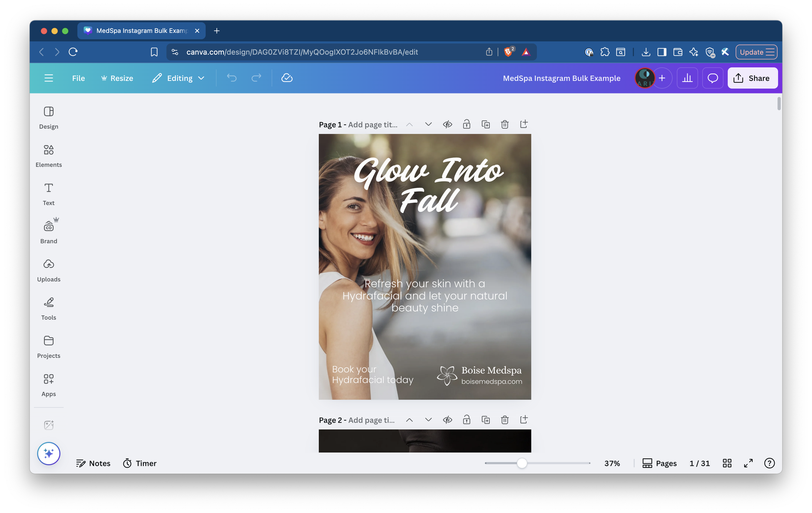
Task: Open the main hamburger menu
Action: 49,78
